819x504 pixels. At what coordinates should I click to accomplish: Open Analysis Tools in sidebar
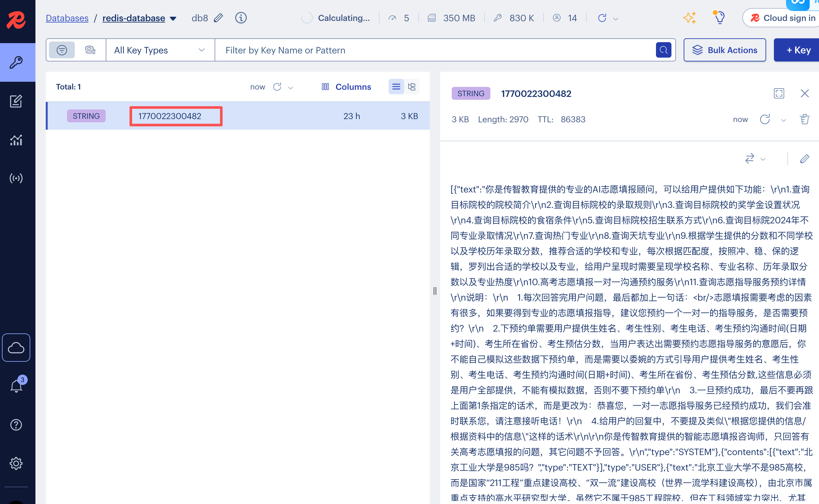point(16,140)
